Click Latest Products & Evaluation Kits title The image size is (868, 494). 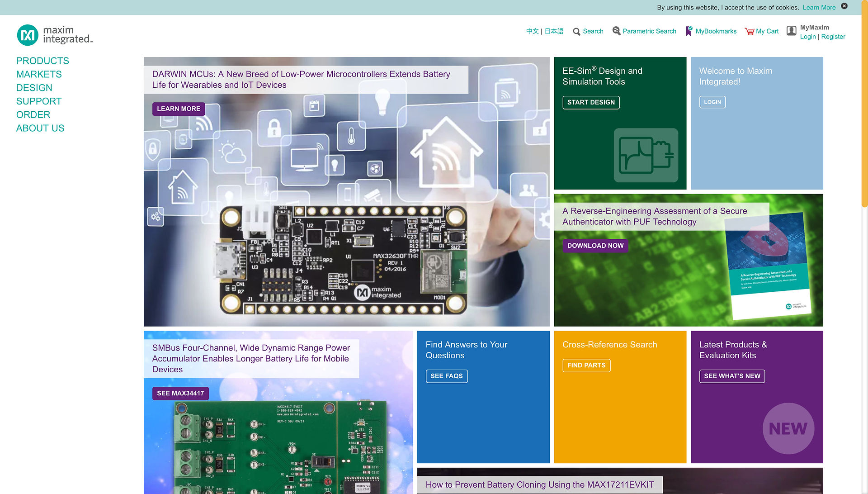click(x=733, y=350)
